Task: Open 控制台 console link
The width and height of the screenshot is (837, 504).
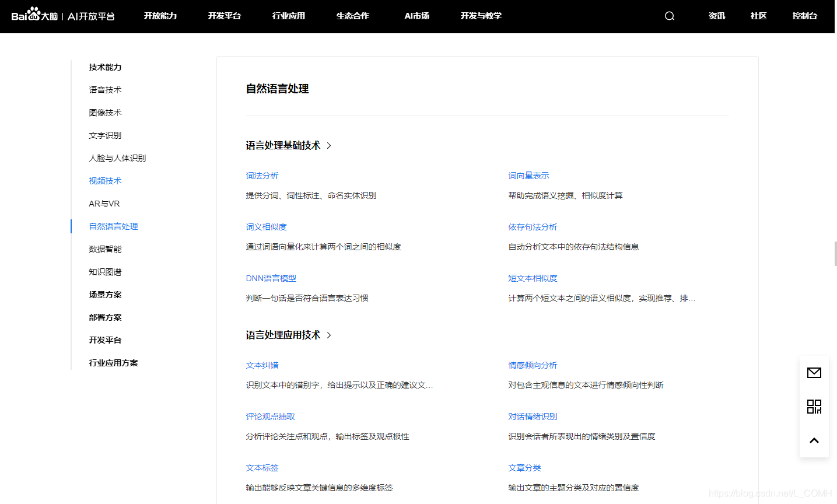Action: tap(805, 16)
